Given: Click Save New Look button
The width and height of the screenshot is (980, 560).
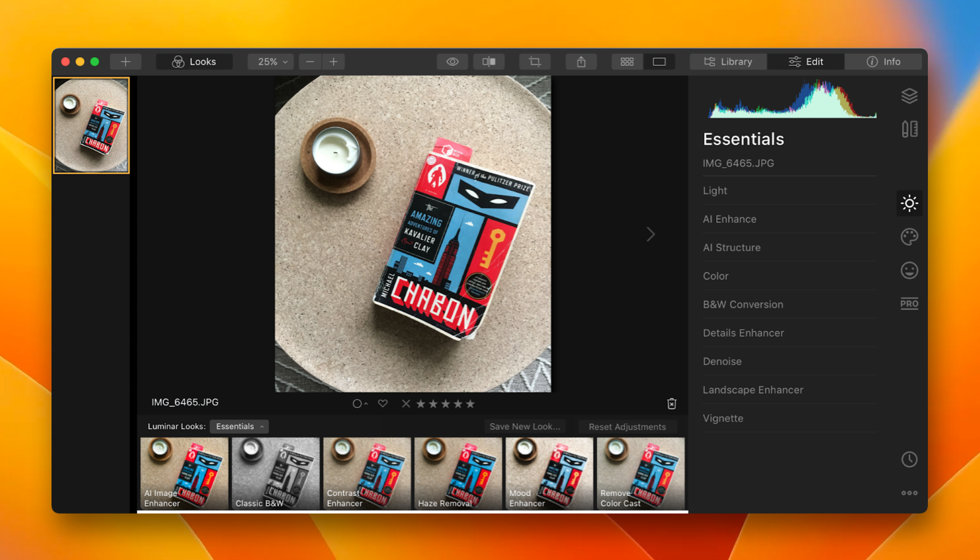Looking at the screenshot, I should 525,426.
